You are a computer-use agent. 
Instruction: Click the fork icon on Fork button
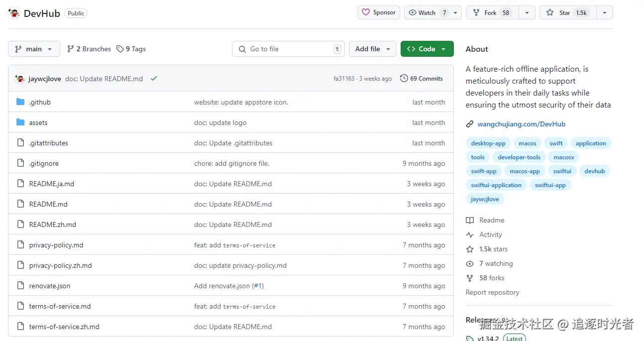pyautogui.click(x=476, y=12)
